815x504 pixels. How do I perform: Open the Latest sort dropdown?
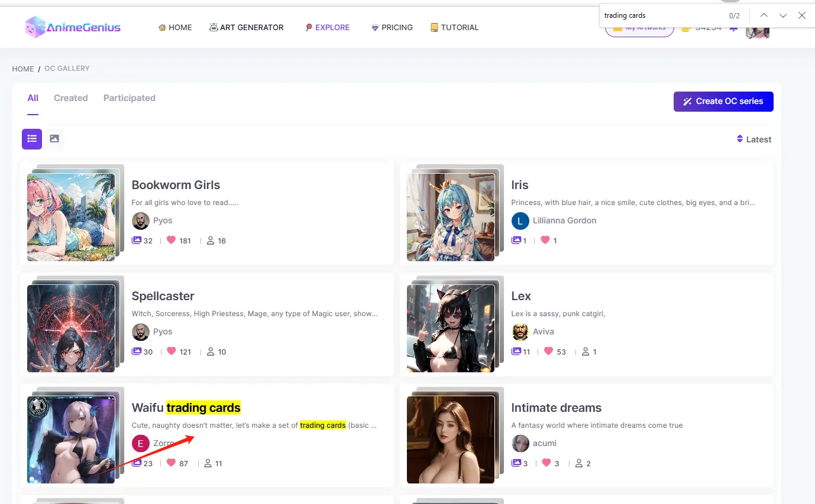pos(753,139)
